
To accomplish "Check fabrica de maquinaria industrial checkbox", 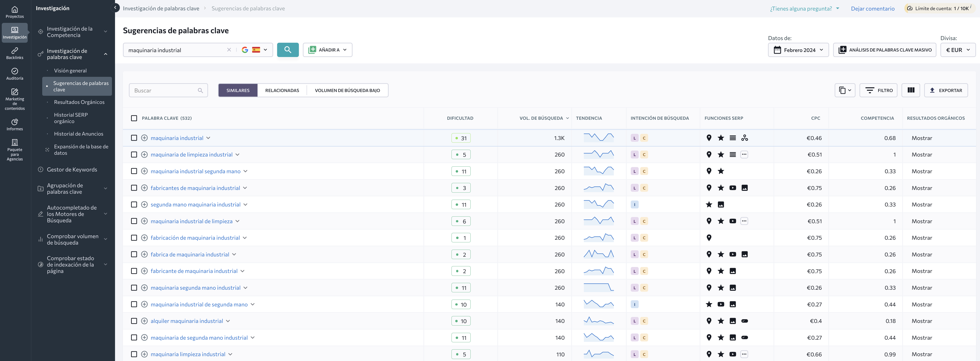I will pos(134,254).
